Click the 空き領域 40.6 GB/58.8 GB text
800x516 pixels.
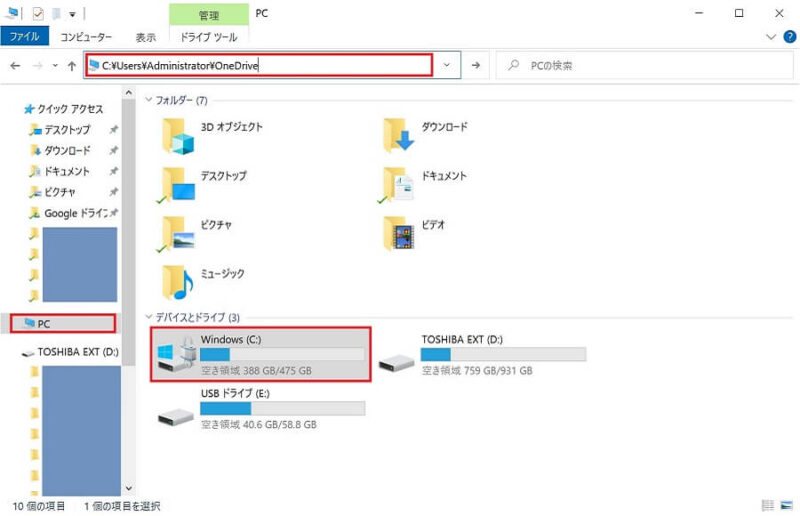(259, 425)
